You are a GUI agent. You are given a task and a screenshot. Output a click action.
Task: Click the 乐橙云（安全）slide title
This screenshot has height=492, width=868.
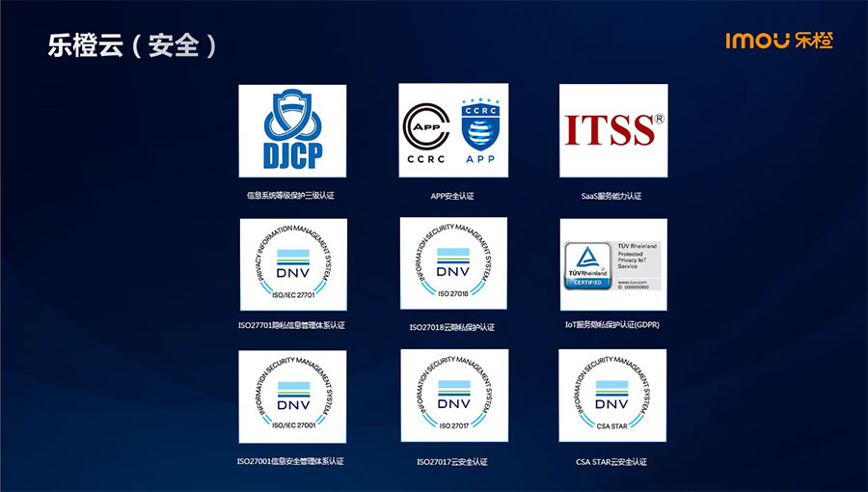(132, 45)
